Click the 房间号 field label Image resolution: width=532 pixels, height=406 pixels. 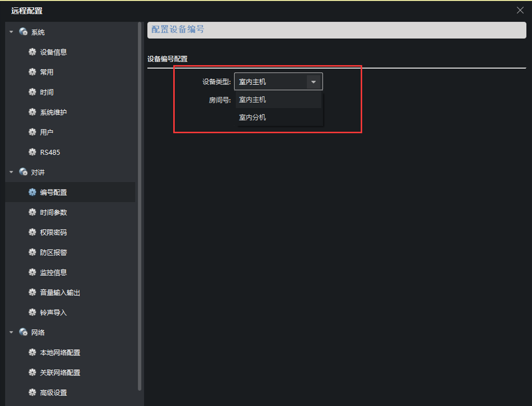pos(220,100)
